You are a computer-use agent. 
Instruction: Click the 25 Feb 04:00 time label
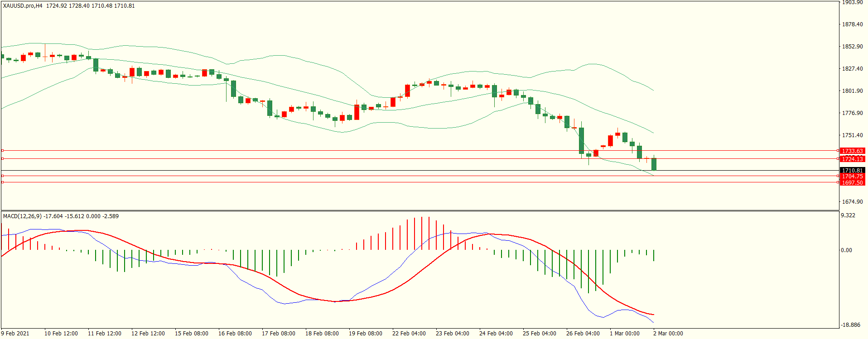(x=540, y=334)
